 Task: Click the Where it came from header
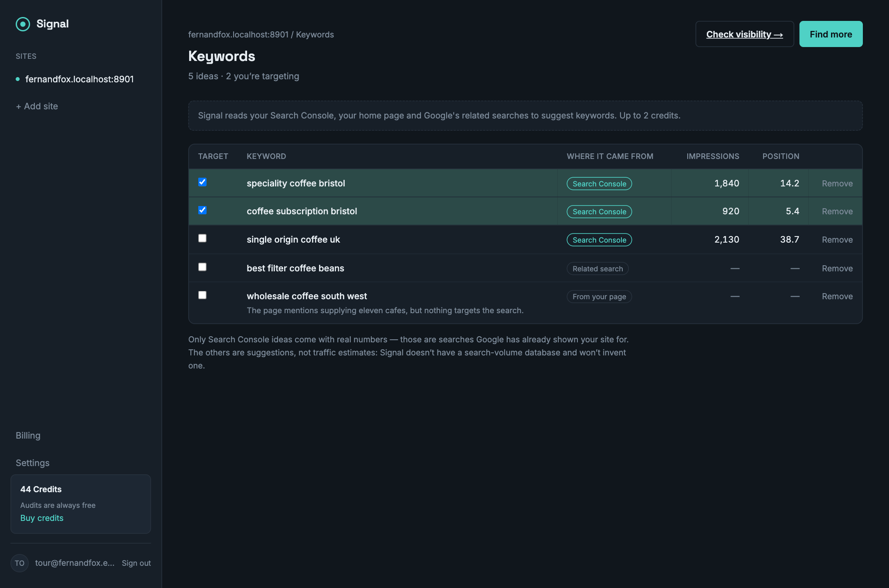[x=610, y=156]
